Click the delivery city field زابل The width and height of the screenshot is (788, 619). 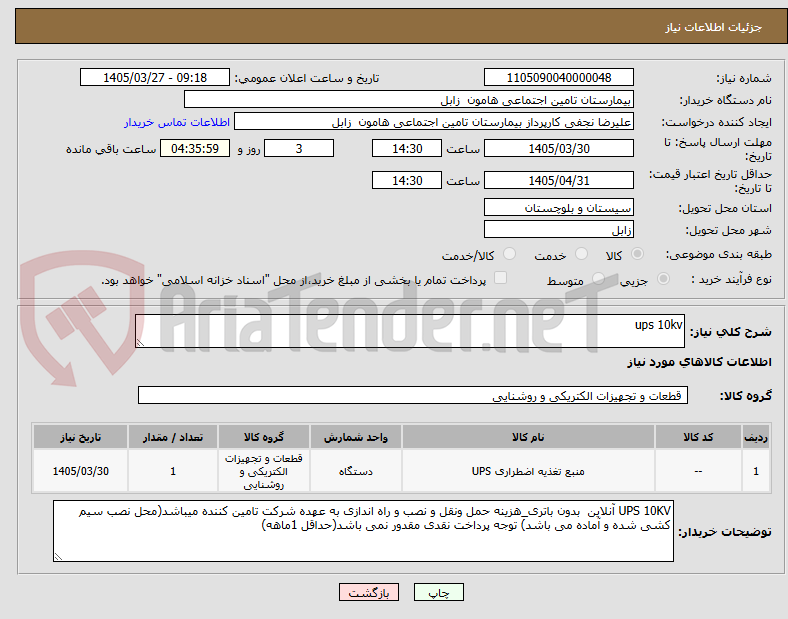[559, 229]
